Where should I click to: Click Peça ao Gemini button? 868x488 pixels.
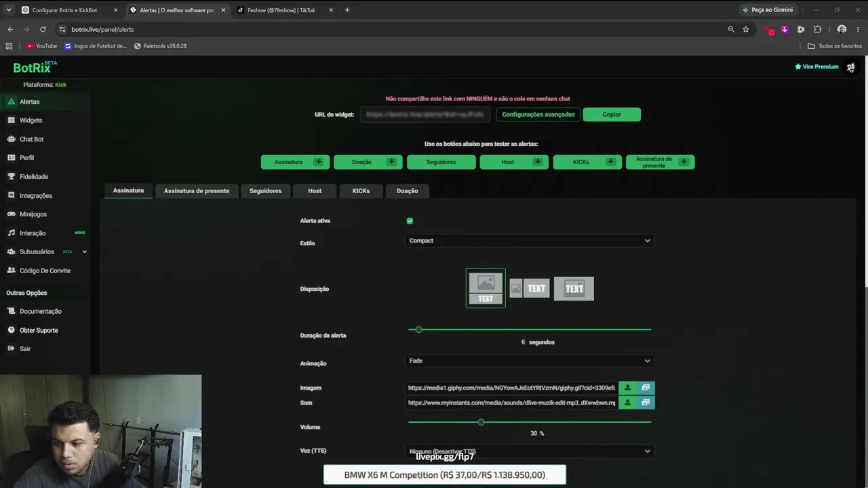pos(768,10)
